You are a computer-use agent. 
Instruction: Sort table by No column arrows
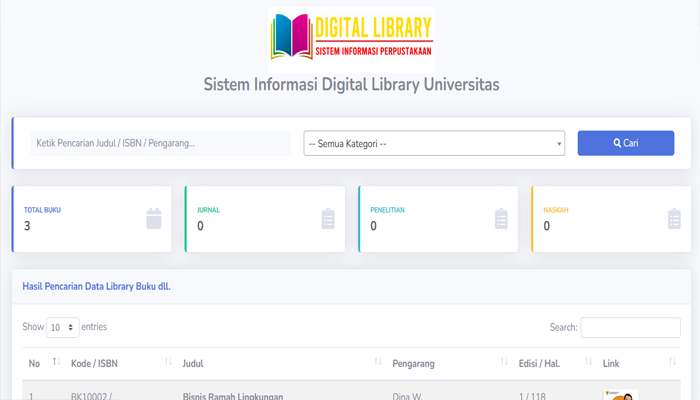[56, 362]
